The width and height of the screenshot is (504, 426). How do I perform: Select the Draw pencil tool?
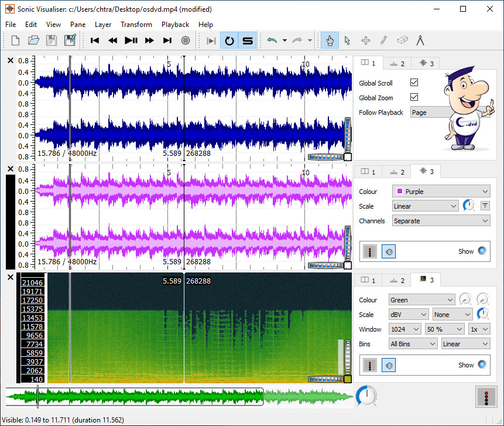[x=383, y=40]
